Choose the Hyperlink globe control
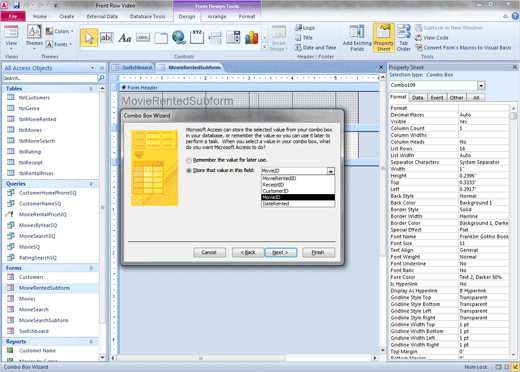The image size is (520, 372). (179, 37)
